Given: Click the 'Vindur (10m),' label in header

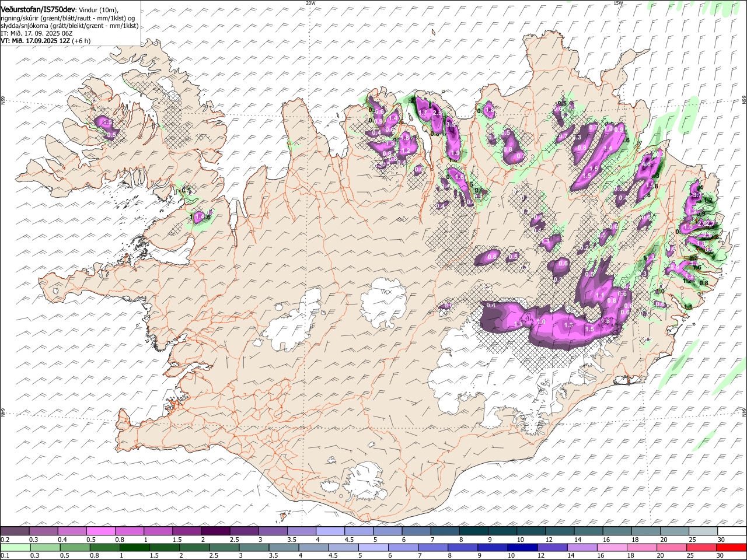Looking at the screenshot, I should [98, 10].
